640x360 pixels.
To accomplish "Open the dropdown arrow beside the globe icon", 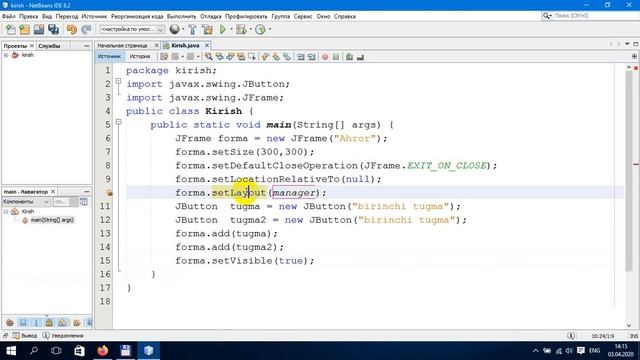I will pyautogui.click(x=183, y=29).
